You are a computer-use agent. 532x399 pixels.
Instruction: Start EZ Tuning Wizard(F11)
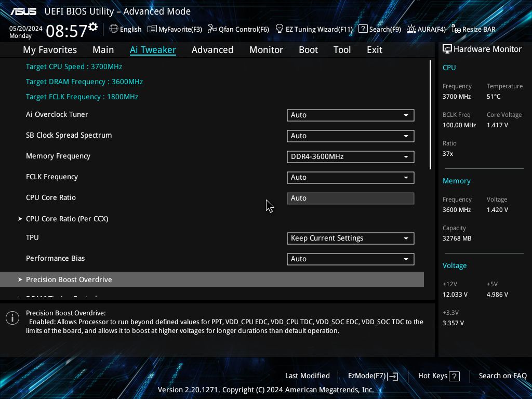tap(314, 29)
